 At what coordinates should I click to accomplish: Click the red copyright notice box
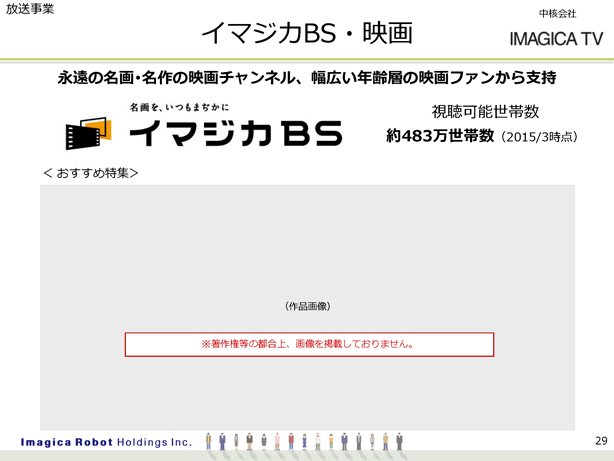(x=309, y=344)
